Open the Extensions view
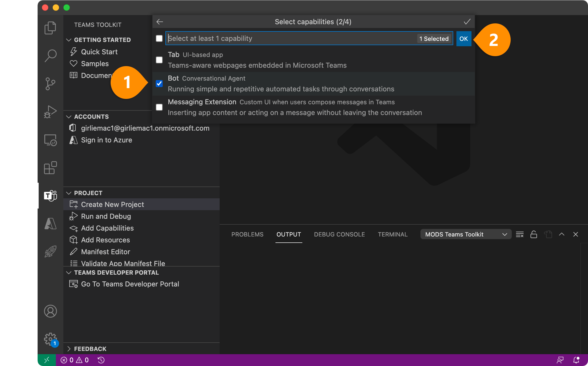Viewport: 588px width, 366px height. [x=50, y=168]
